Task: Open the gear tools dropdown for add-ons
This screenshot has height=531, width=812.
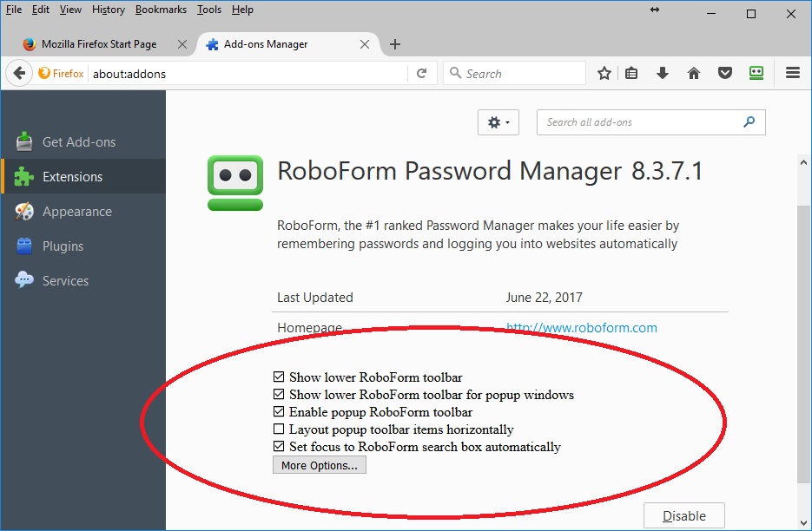Action: coord(498,122)
